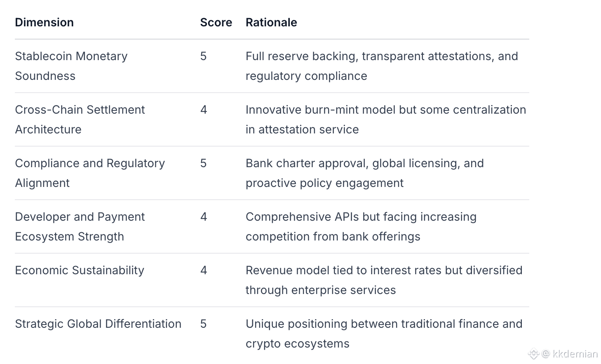Click the 'Revenue model tied to interest' rationale
Screen dimensions: 601x364
tap(384, 280)
